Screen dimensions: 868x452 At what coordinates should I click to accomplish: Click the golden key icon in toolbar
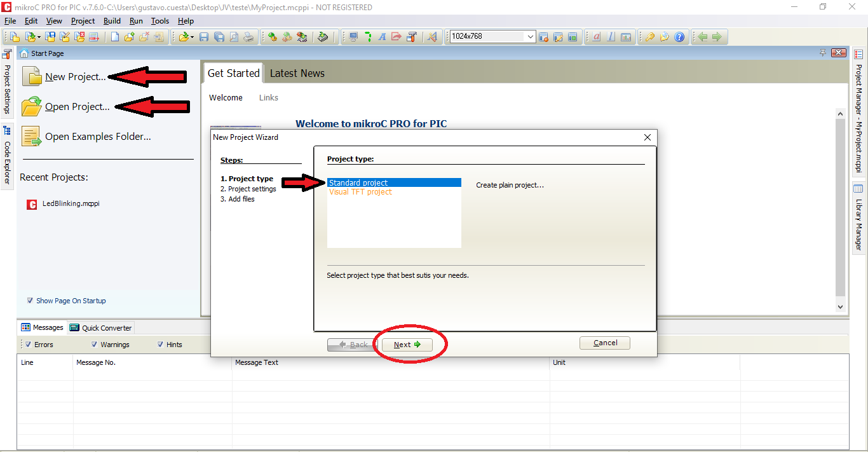pyautogui.click(x=649, y=37)
